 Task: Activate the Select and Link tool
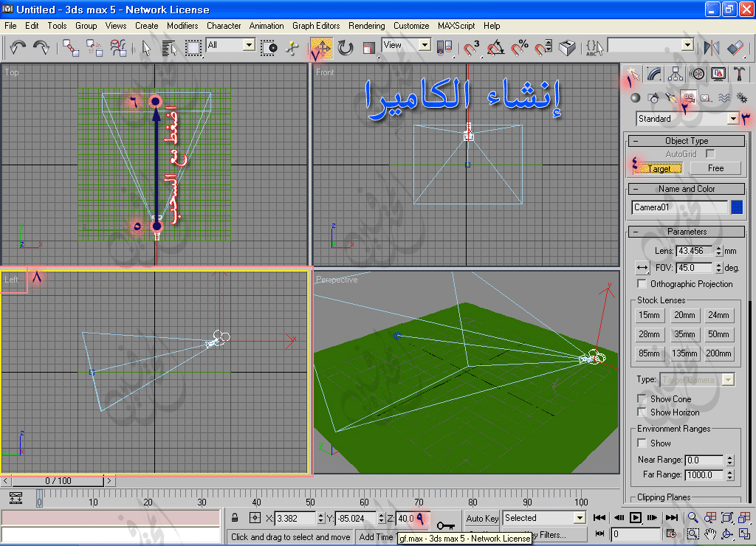click(71, 48)
